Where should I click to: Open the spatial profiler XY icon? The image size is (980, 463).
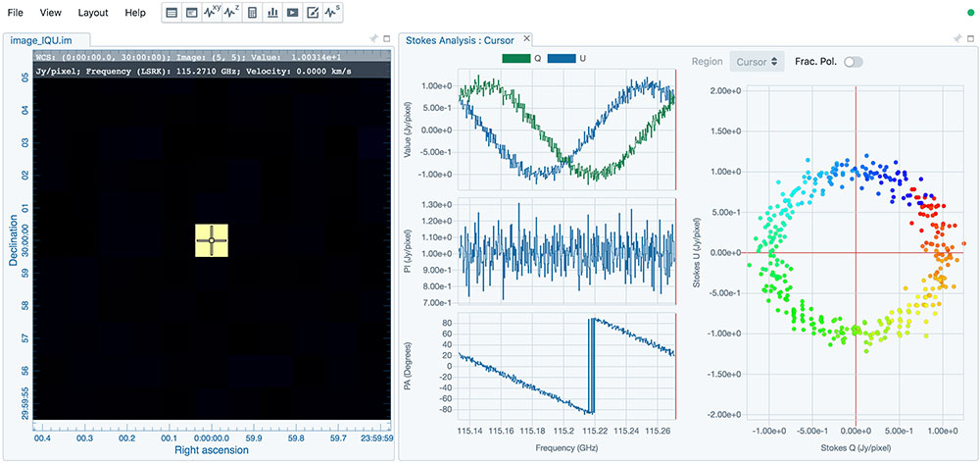click(211, 13)
